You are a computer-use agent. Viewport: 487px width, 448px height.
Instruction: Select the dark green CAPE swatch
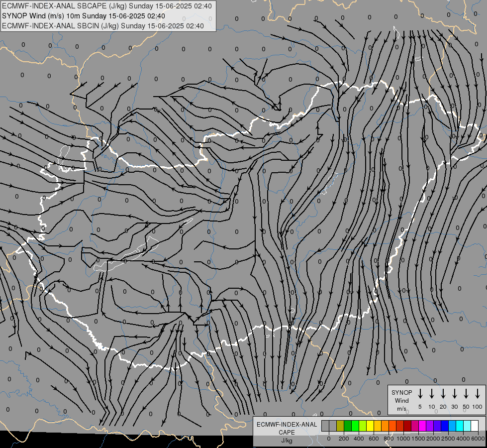click(348, 426)
